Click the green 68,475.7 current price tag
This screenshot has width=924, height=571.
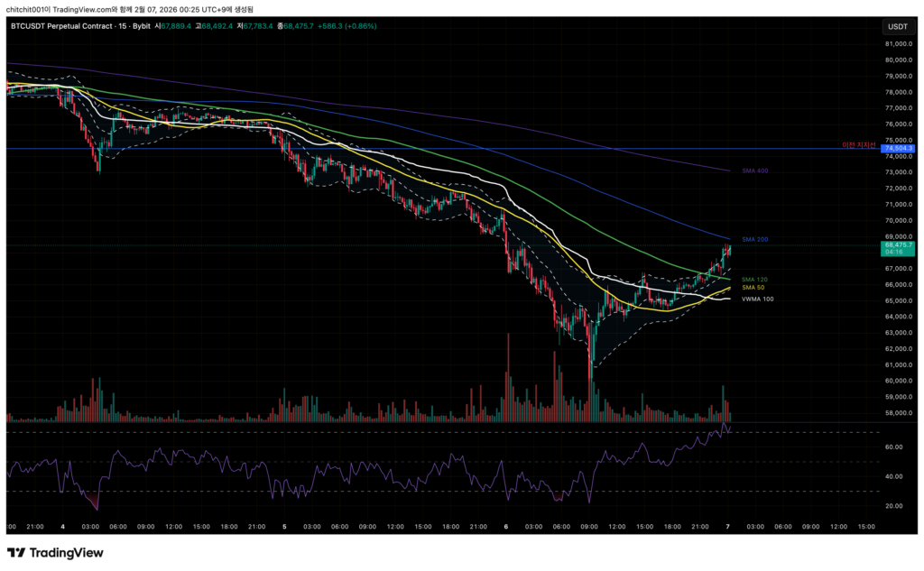tap(899, 244)
